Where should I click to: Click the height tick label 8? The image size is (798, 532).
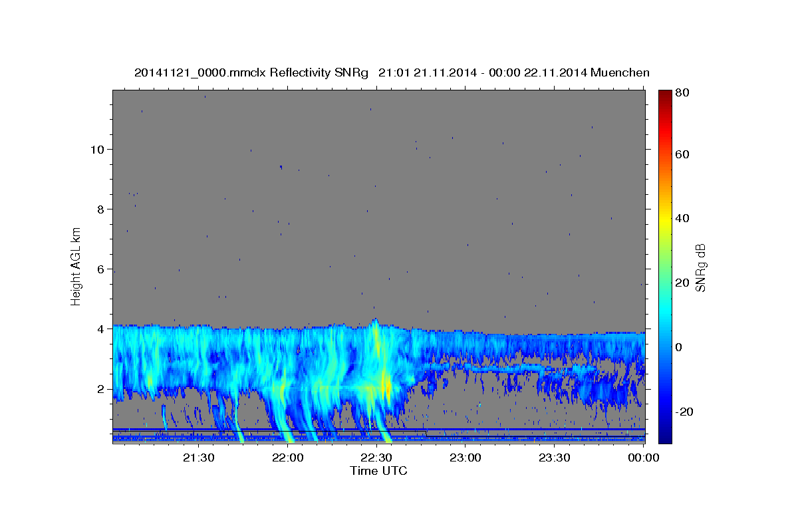tap(100, 209)
